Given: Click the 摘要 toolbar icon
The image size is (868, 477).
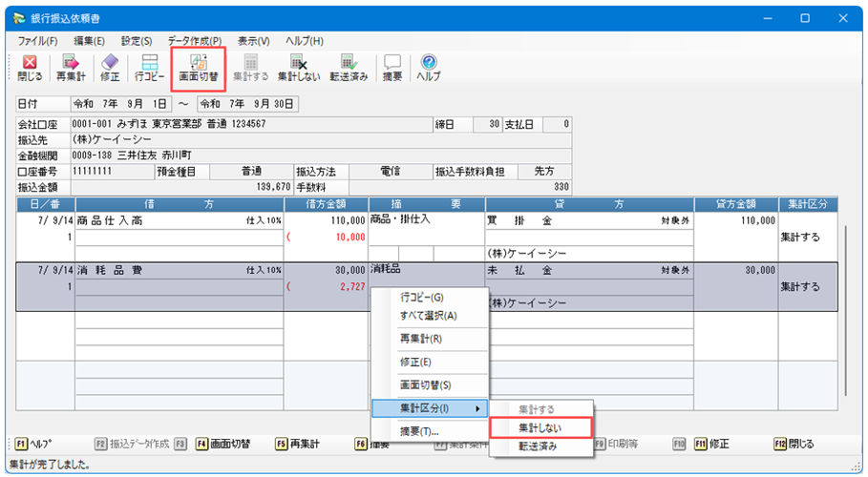Looking at the screenshot, I should (x=392, y=68).
